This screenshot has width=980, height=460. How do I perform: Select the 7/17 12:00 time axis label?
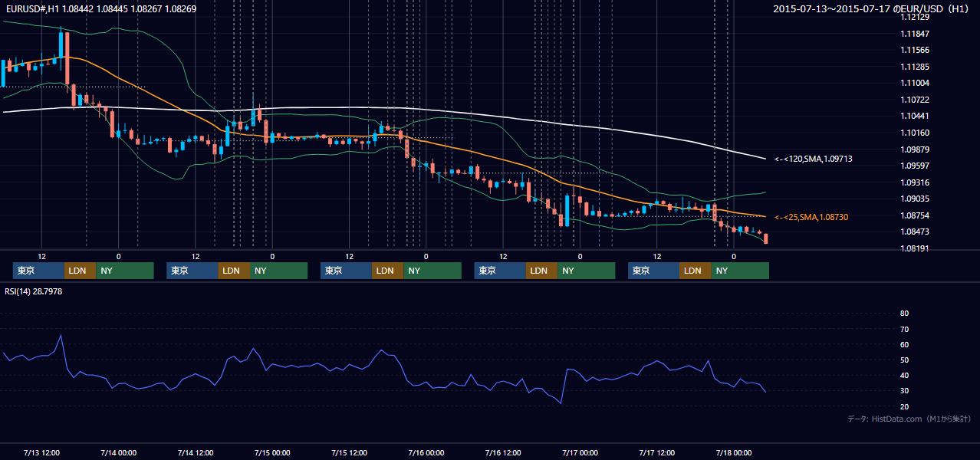656,452
